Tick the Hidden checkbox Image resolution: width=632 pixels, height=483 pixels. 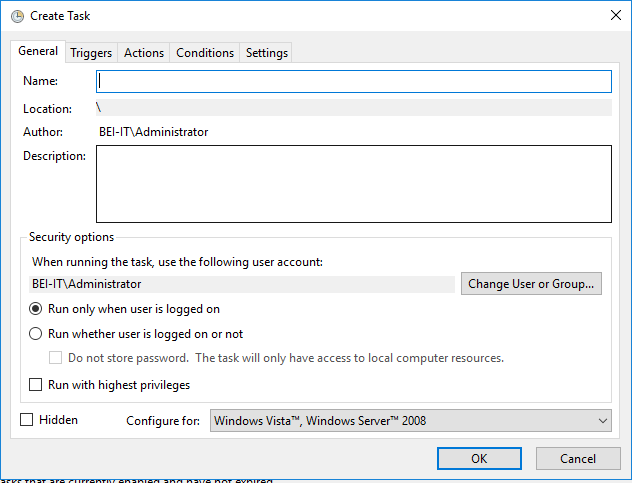pos(27,420)
